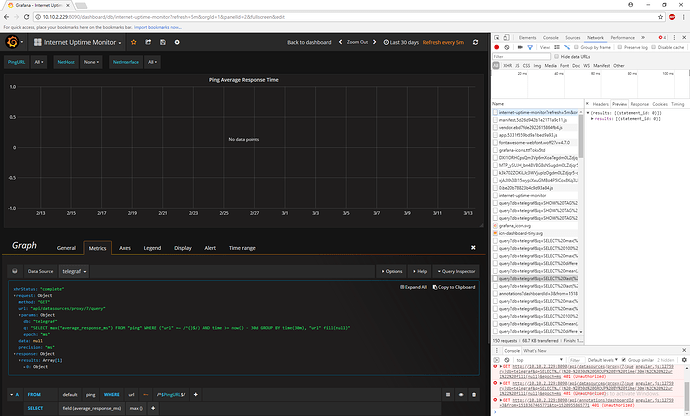Click Back to dashboard
The image size is (690, 416).
(x=311, y=42)
